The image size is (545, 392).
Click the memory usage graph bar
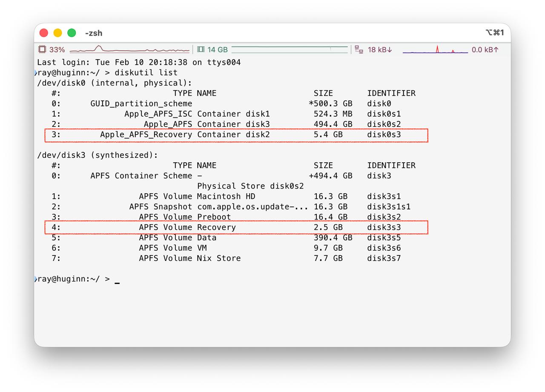(x=290, y=49)
